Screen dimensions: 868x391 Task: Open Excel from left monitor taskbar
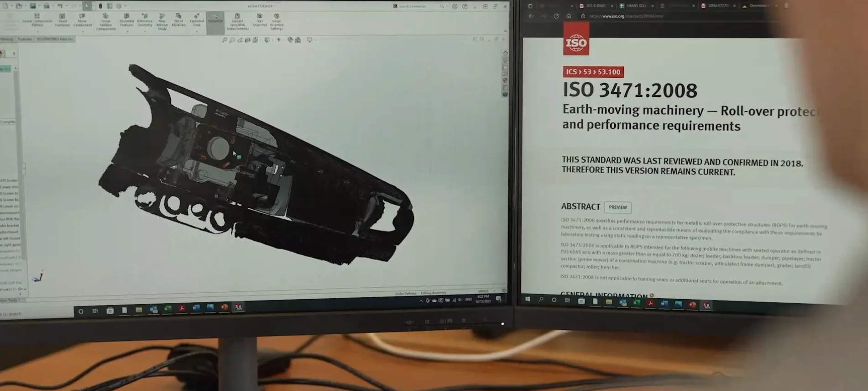(167, 309)
